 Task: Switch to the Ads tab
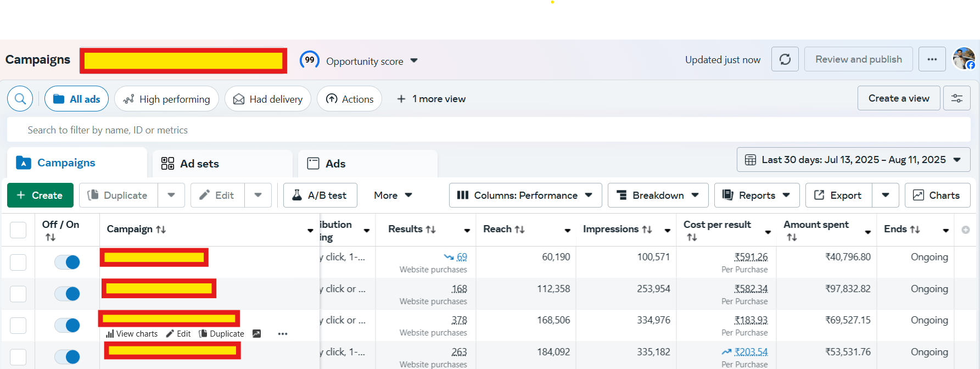[368, 164]
